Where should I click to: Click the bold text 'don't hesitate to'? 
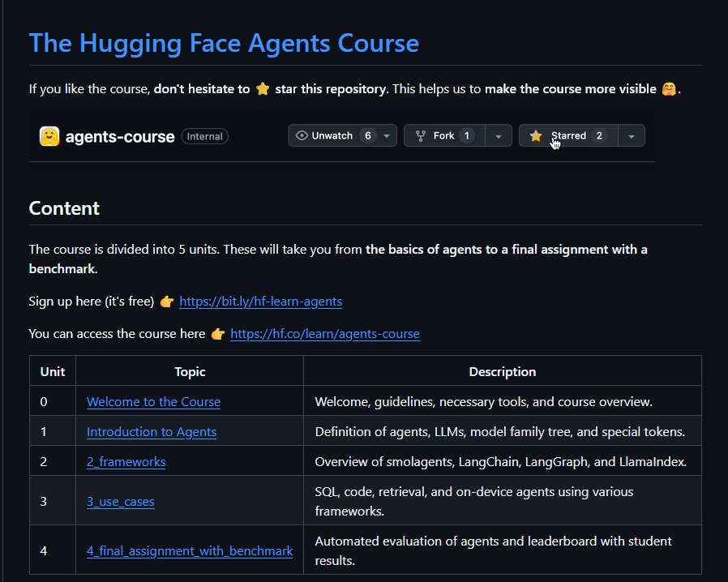click(202, 88)
